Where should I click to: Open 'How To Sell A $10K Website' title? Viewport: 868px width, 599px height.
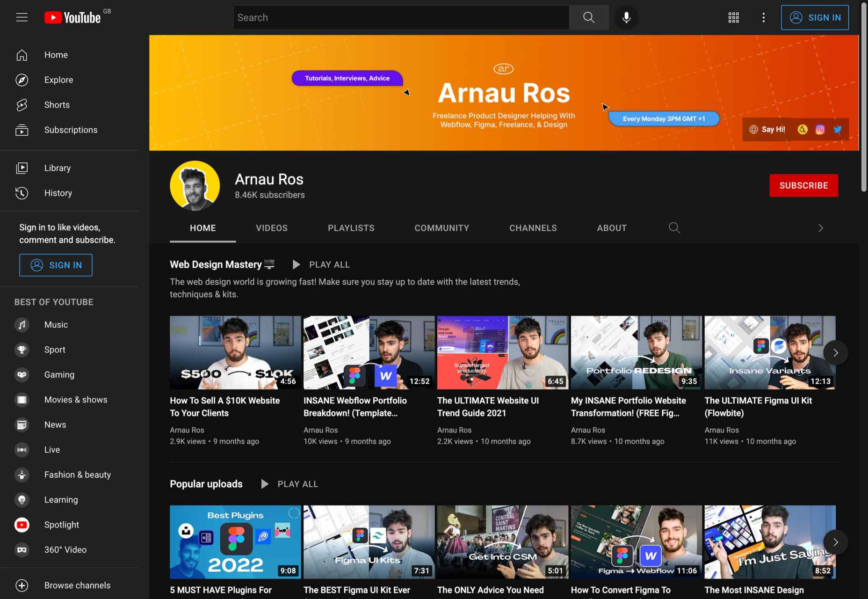[x=225, y=407]
